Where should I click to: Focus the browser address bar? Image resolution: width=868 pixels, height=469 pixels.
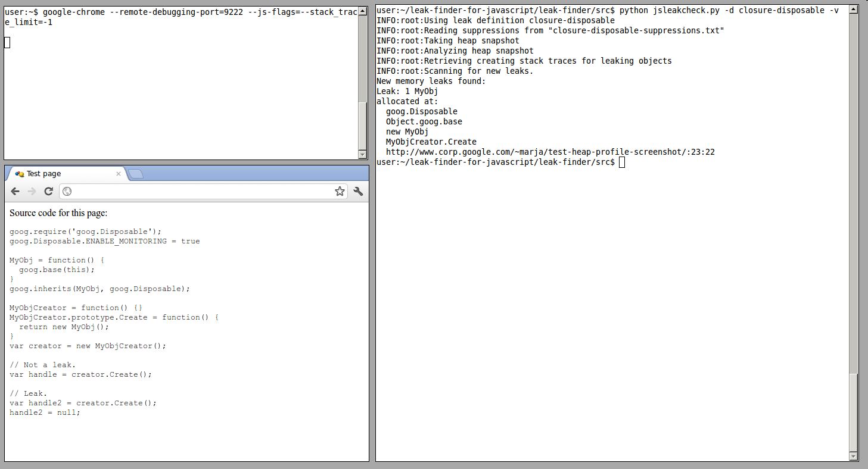coord(203,191)
